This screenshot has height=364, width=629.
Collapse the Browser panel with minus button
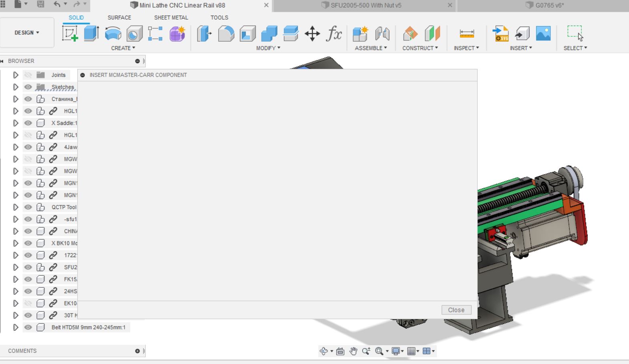138,61
